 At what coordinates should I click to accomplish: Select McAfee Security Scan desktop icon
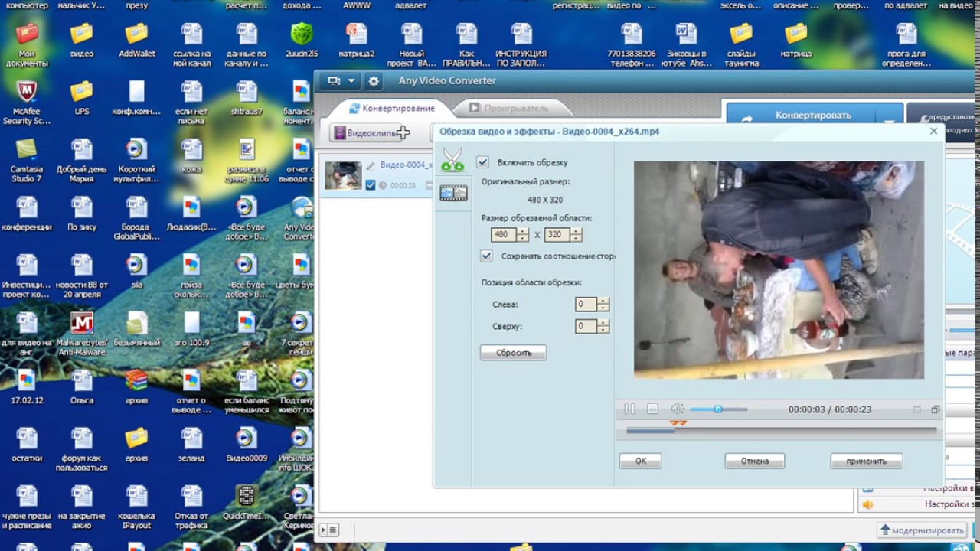27,103
